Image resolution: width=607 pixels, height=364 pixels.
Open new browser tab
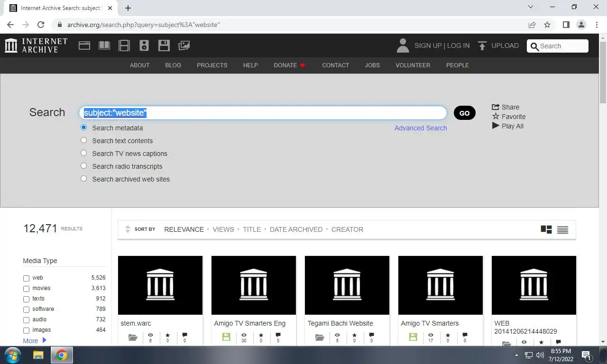[128, 8]
